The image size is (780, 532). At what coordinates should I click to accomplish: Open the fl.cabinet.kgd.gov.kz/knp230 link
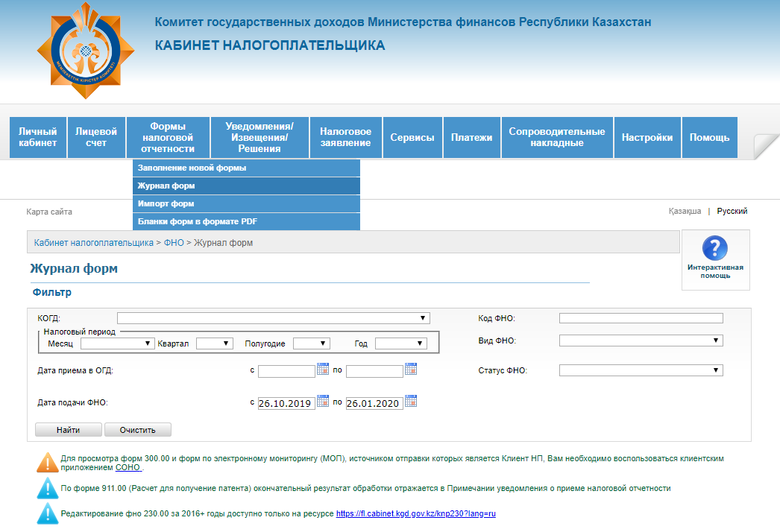(416, 513)
